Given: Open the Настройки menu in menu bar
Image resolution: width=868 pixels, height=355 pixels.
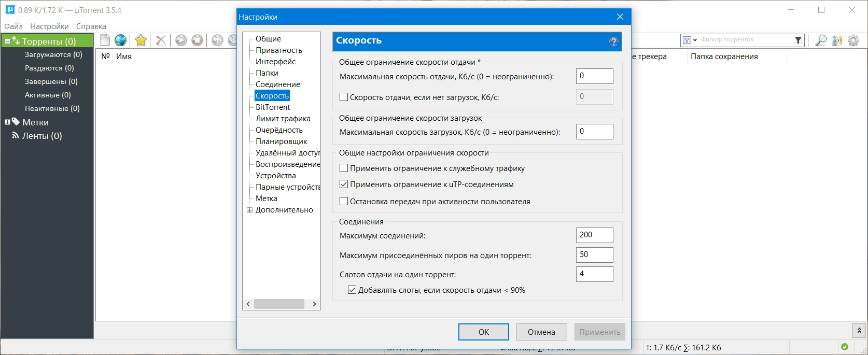Looking at the screenshot, I should (49, 26).
